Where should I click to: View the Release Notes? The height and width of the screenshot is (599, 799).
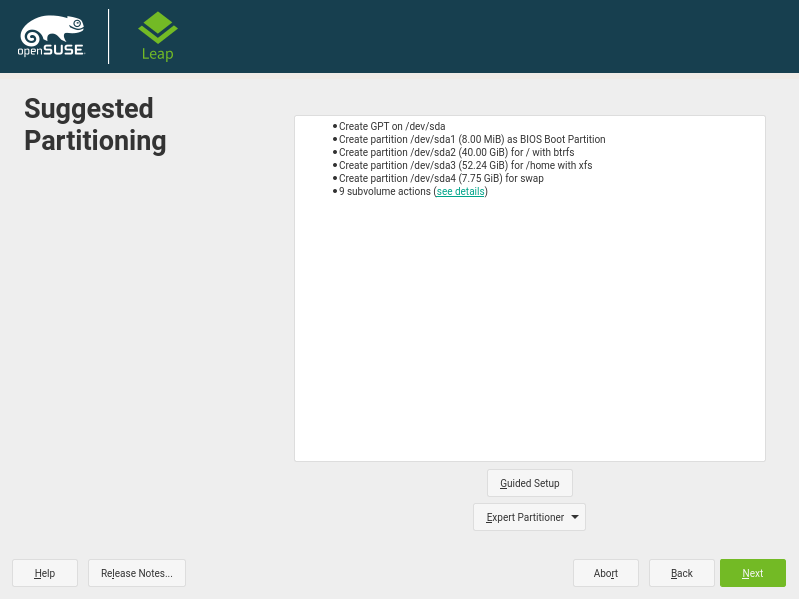137,573
